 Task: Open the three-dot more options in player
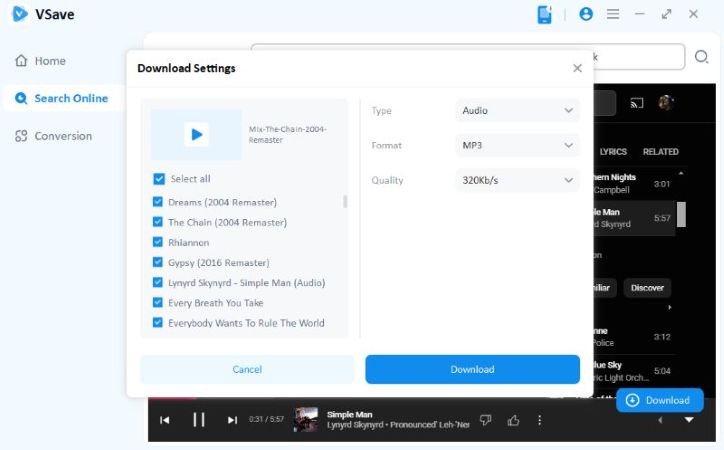pos(539,420)
